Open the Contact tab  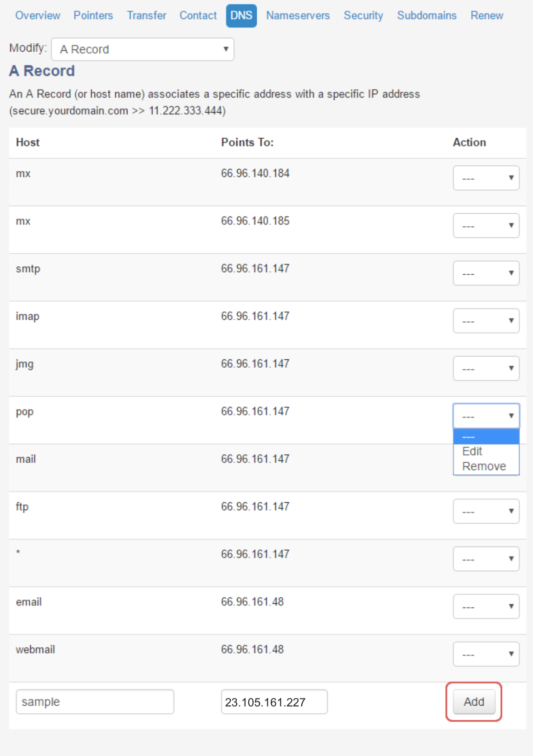[198, 15]
